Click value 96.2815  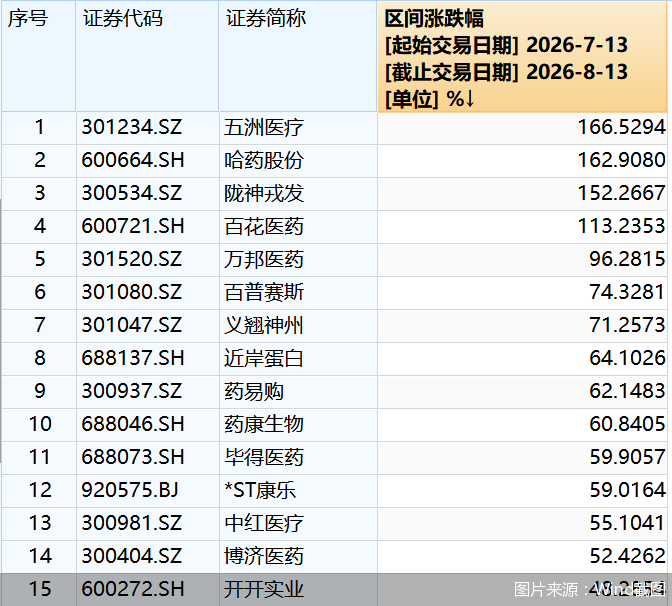tap(627, 259)
